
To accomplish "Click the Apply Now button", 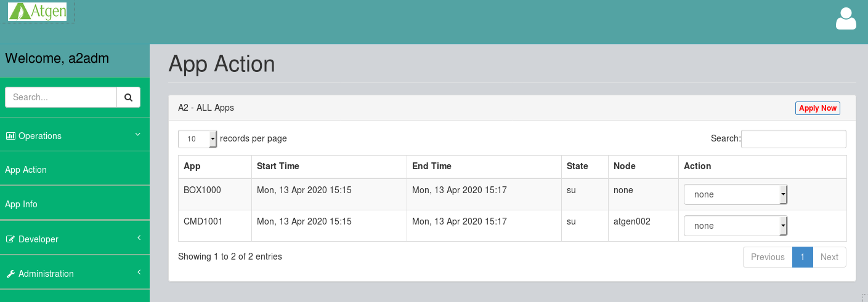I will pos(817,108).
